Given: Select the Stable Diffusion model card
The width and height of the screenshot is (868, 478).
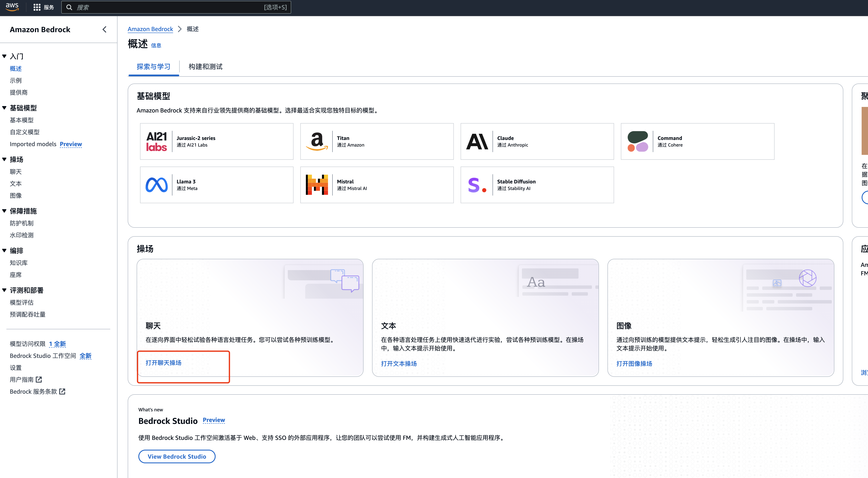Looking at the screenshot, I should coord(537,185).
